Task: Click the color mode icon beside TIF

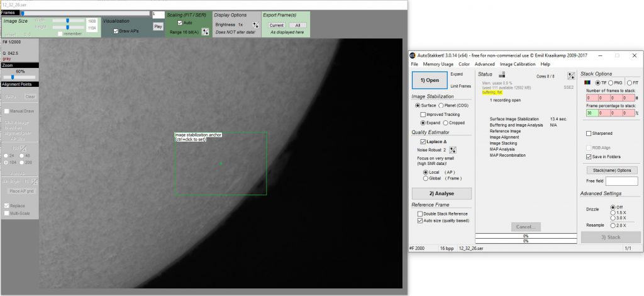Action: pyautogui.click(x=587, y=83)
